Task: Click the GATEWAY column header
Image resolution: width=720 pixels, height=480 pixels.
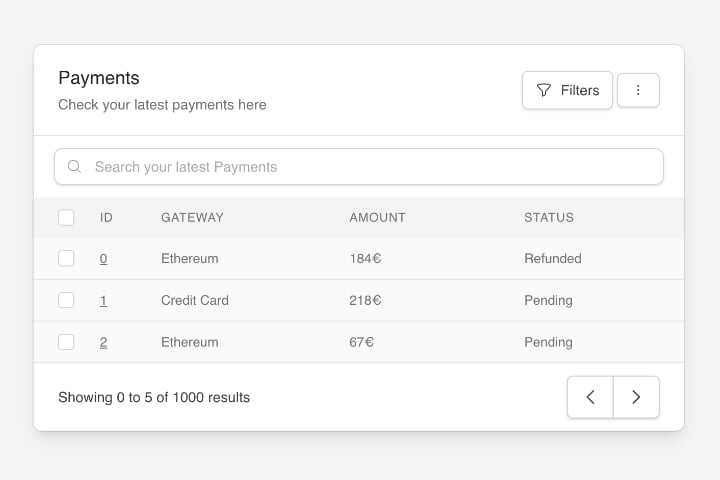Action: (192, 217)
